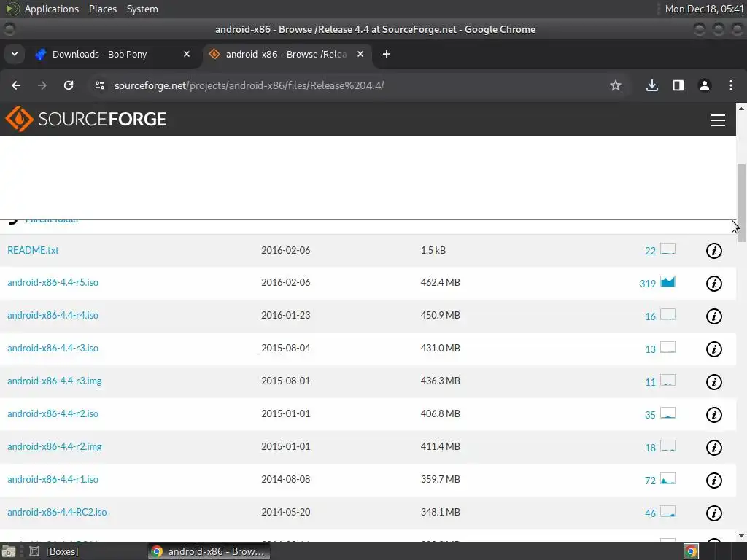Screen dimensions: 747x560
Task: Select android-x86 Chrome taskbar button
Action: pyautogui.click(x=209, y=551)
